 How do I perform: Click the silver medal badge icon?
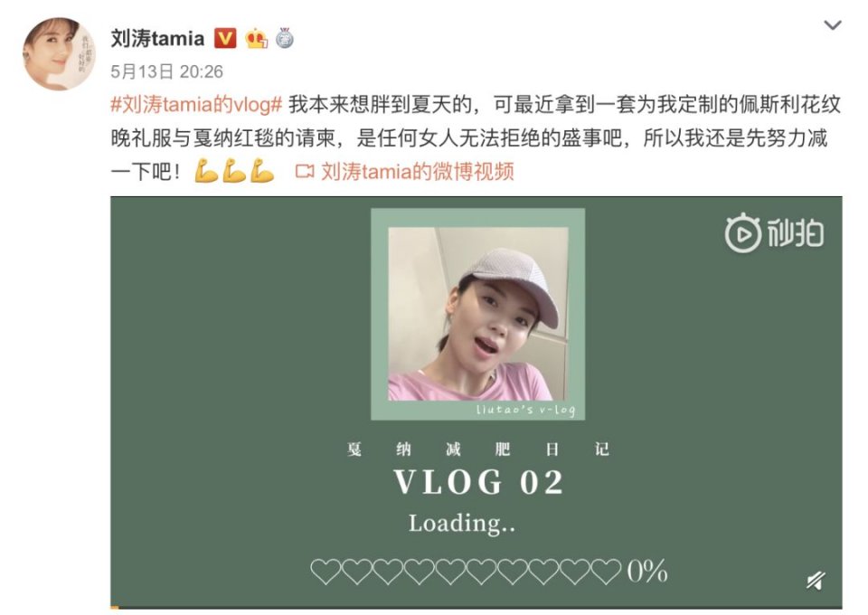285,38
